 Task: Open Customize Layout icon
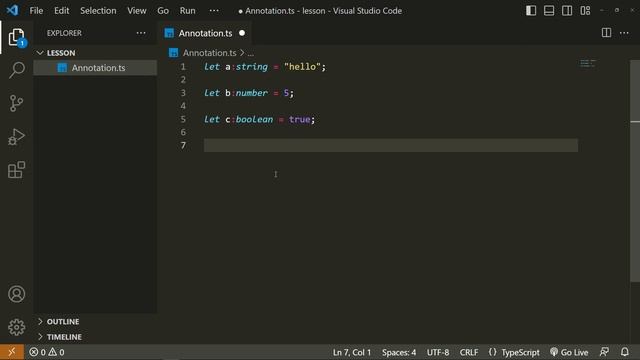pyautogui.click(x=585, y=11)
